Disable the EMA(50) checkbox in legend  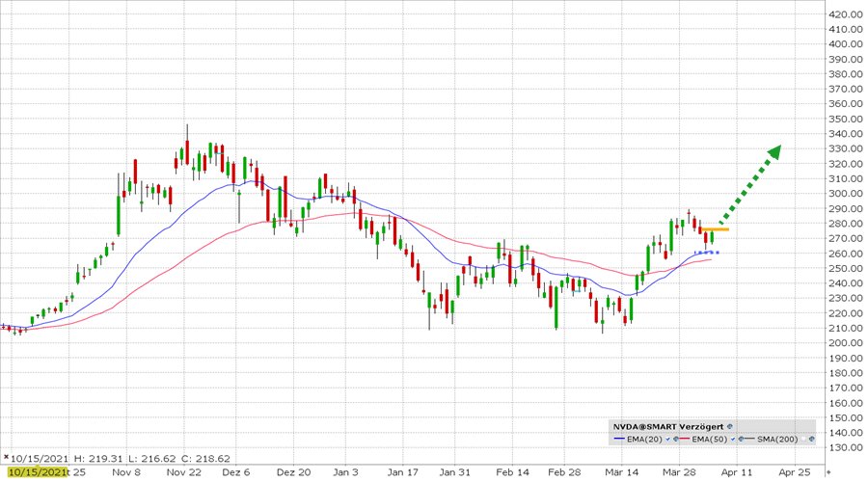click(x=733, y=439)
